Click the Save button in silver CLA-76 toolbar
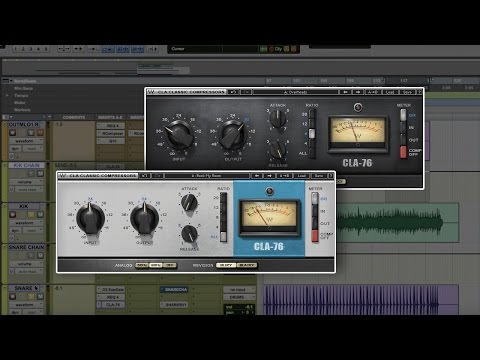This screenshot has width=480, height=360. [x=319, y=176]
